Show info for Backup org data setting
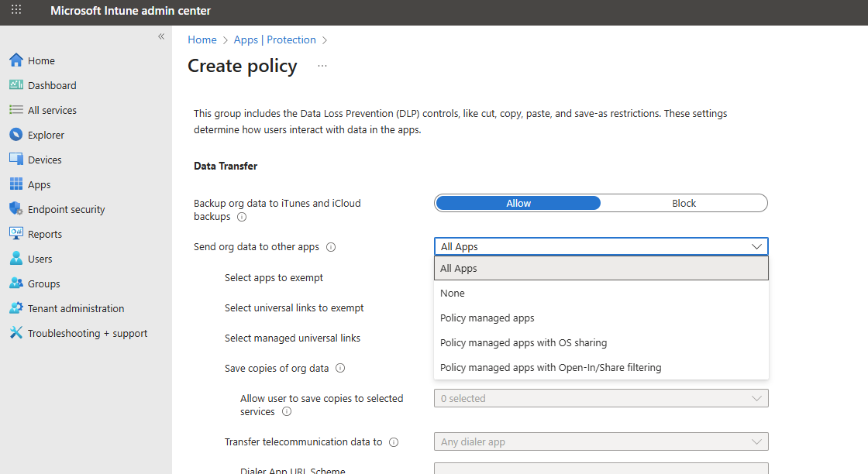This screenshot has height=474, width=868. click(242, 217)
